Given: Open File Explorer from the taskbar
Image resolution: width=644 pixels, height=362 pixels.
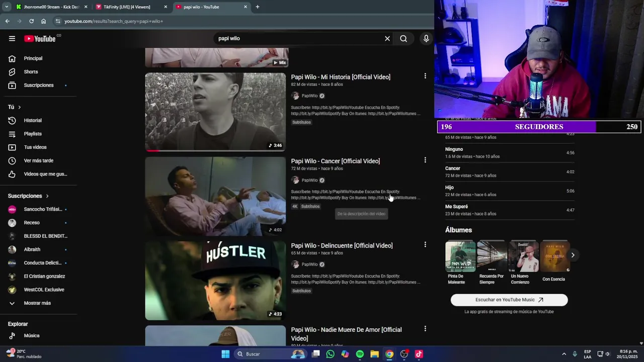Looking at the screenshot, I should 374,354.
